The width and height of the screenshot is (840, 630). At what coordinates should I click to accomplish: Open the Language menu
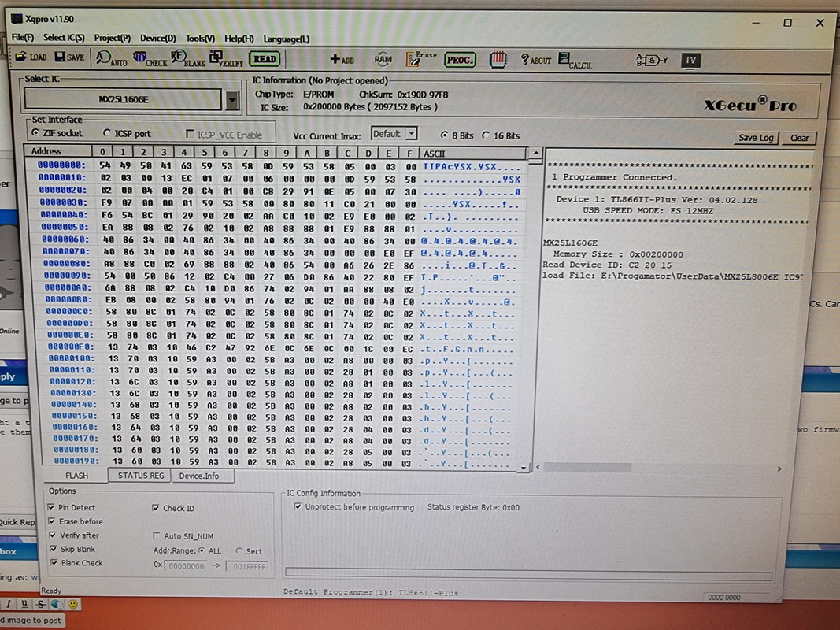(286, 39)
